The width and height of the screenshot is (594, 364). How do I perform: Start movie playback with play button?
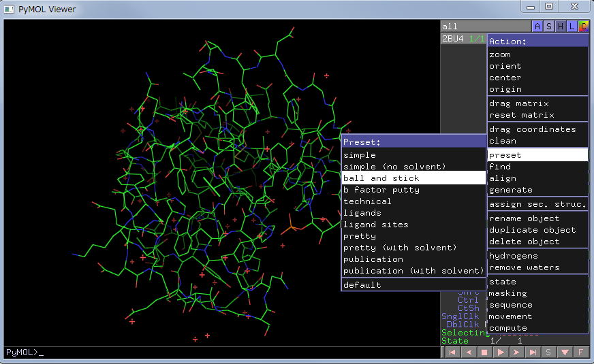[501, 352]
